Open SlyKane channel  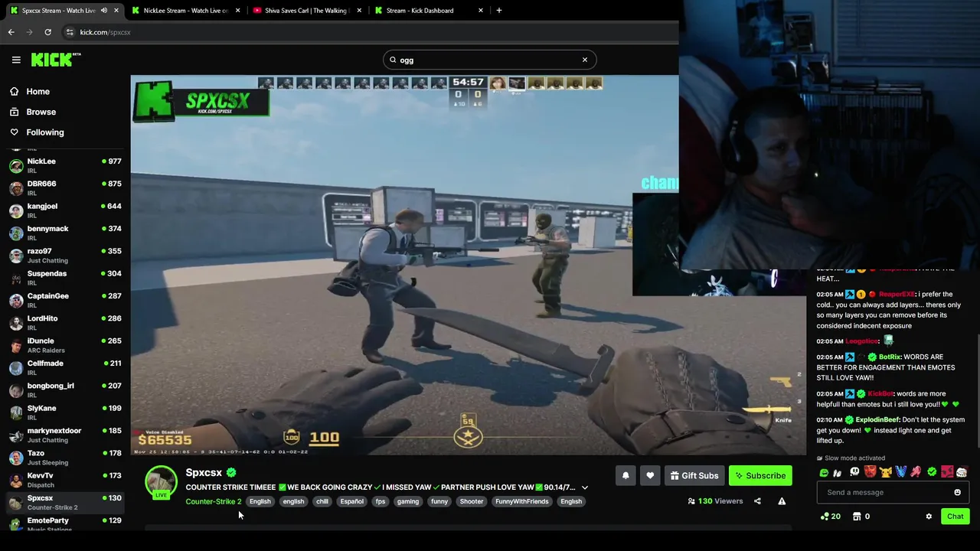pyautogui.click(x=65, y=412)
